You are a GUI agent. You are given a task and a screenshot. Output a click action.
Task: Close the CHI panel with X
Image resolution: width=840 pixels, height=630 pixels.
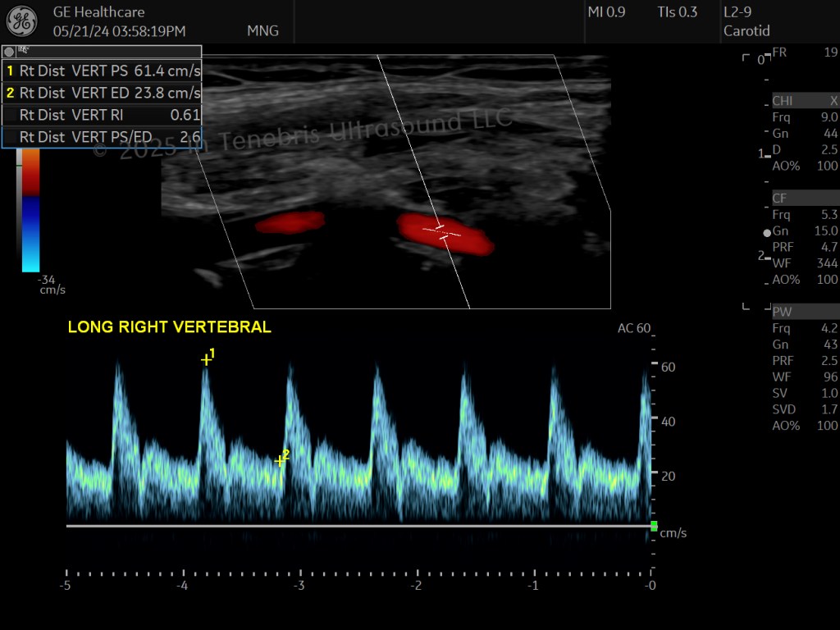tap(833, 101)
